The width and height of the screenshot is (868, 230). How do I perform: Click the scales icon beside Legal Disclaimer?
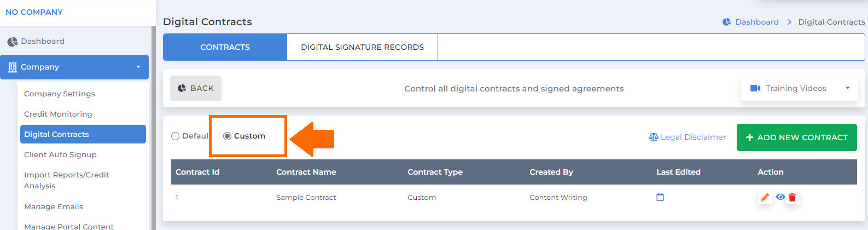[x=654, y=137]
